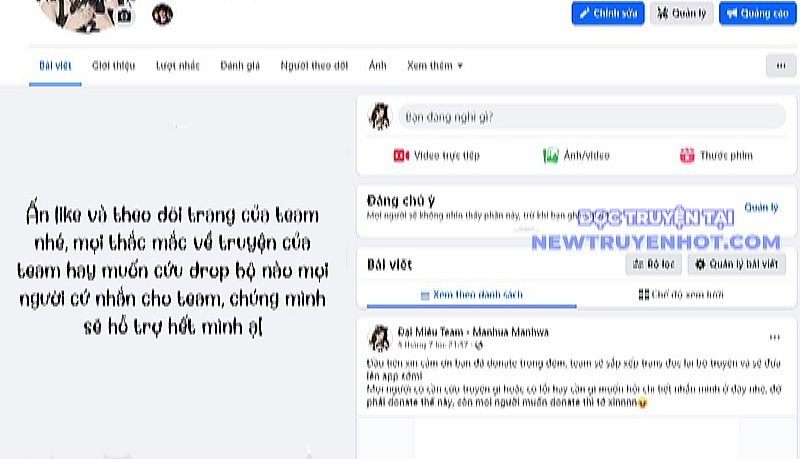Screen dimensions: 800x459
Task: Click the small round follower avatar
Action: click(162, 14)
